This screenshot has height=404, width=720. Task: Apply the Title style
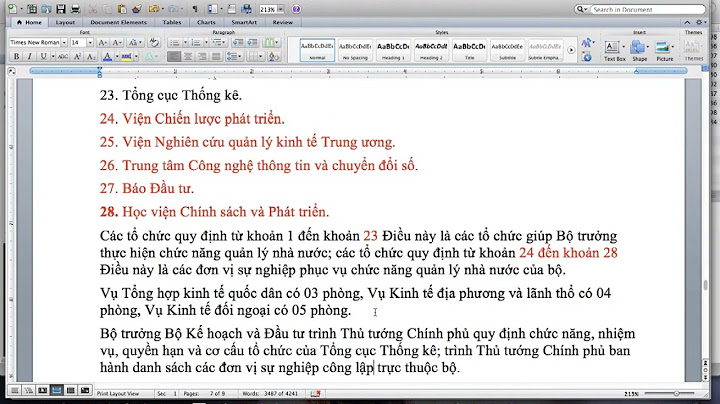(x=469, y=50)
